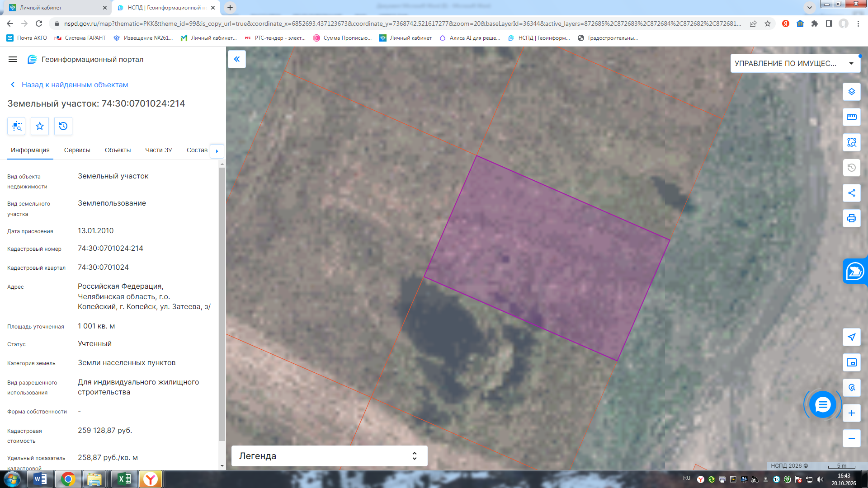Expand the УПРАВЛЕНИЕ ПО ИМУЩЕС... dropdown
The image size is (868, 488).
tap(795, 63)
